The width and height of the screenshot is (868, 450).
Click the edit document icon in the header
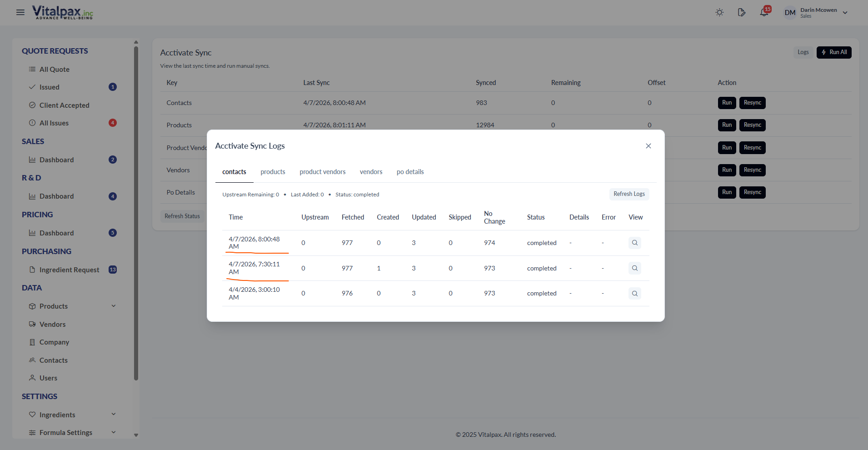pos(741,12)
